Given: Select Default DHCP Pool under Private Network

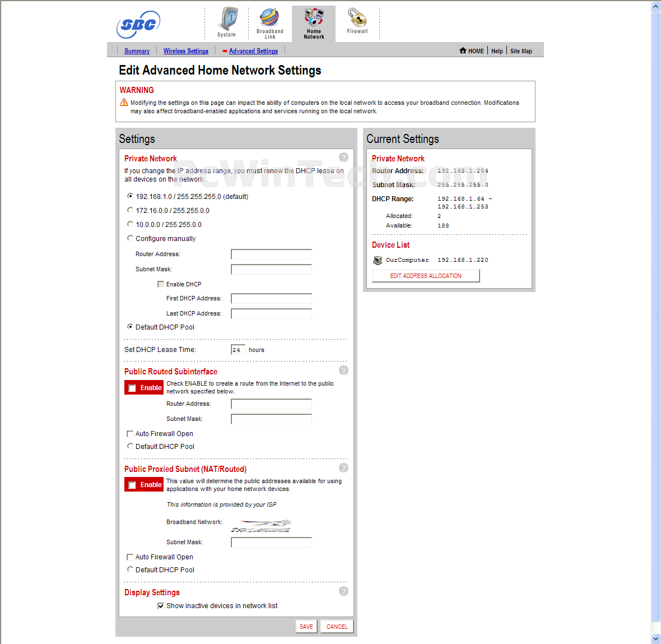Looking at the screenshot, I should click(131, 326).
